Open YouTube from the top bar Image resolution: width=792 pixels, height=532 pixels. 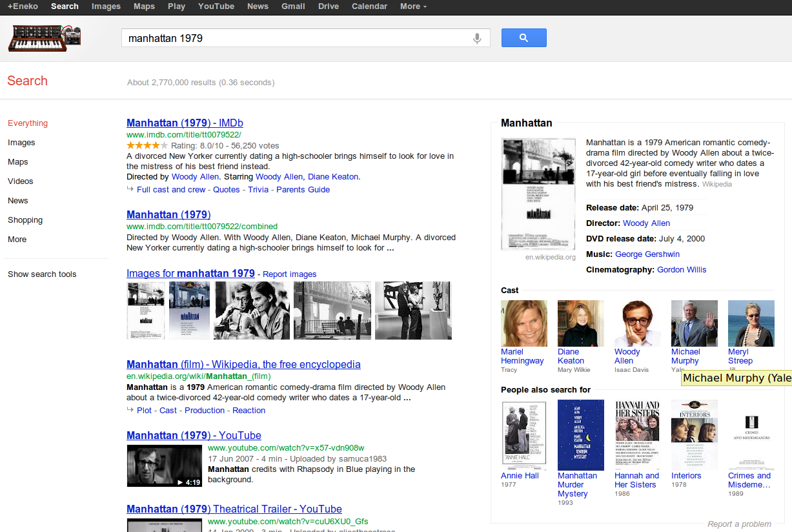(216, 6)
